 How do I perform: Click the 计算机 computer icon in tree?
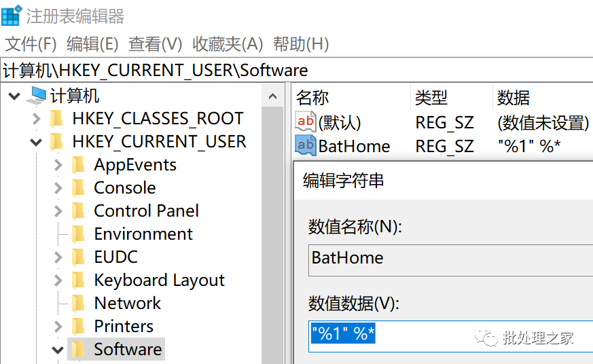click(x=36, y=95)
